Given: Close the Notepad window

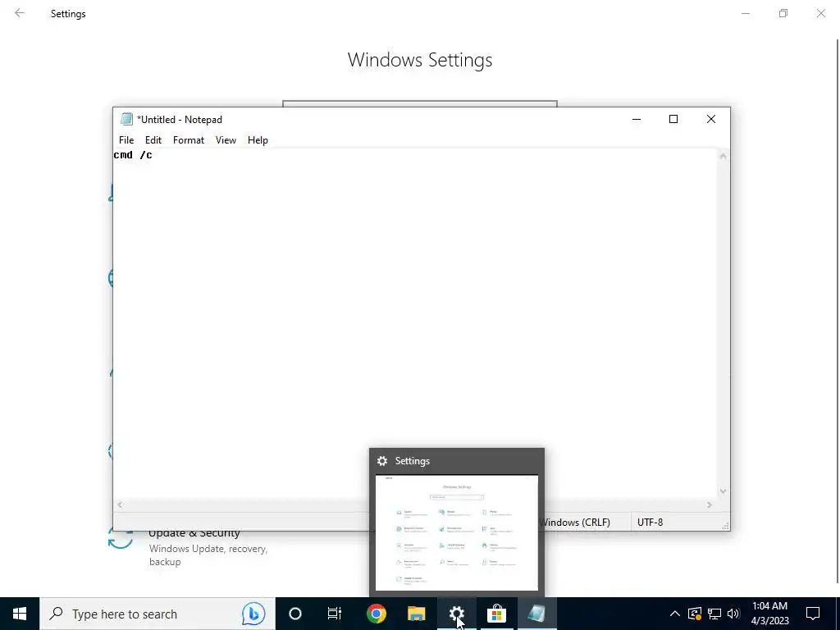Looking at the screenshot, I should coord(711,119).
